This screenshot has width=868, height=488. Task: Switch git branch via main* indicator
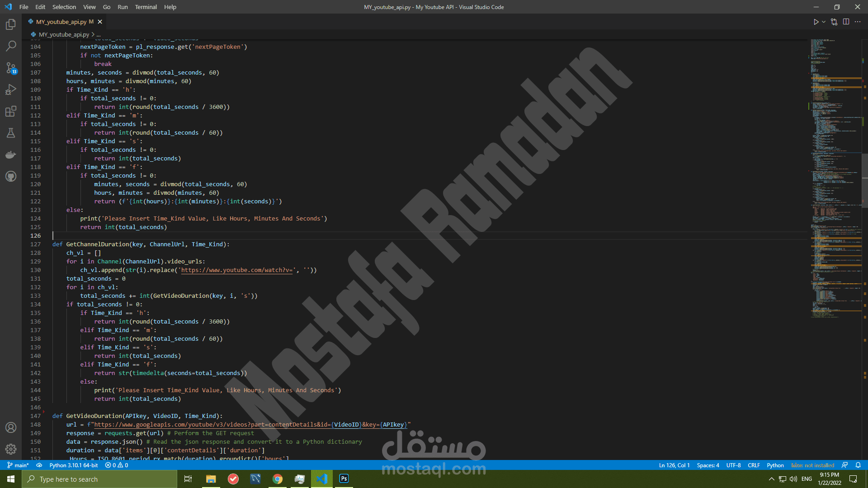coord(18,465)
